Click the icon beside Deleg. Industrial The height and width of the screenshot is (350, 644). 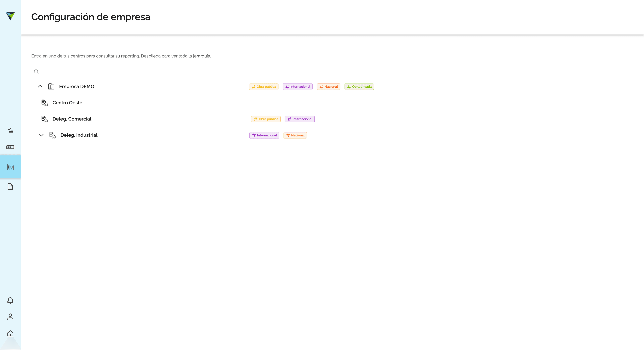[52, 135]
